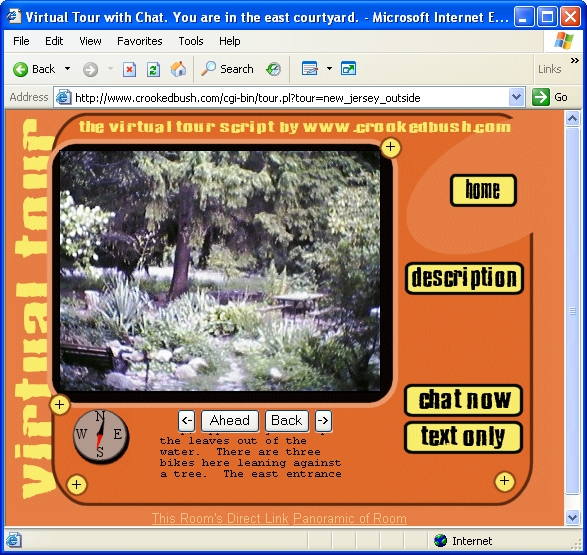Click the Ahead navigation button
The image size is (587, 555).
click(230, 421)
